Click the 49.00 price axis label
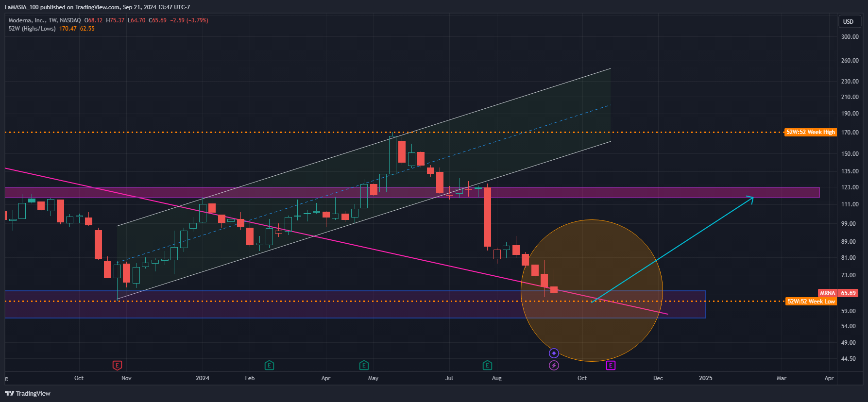 pos(849,343)
